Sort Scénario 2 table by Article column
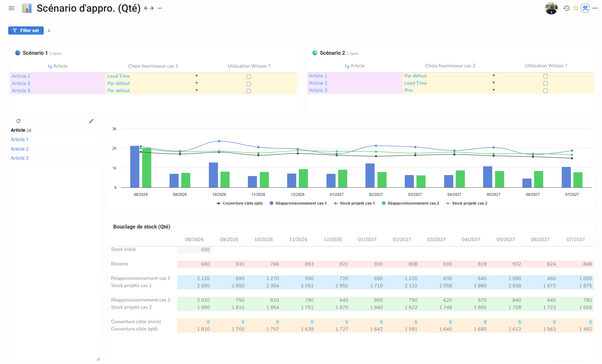602x364 pixels. (x=354, y=66)
